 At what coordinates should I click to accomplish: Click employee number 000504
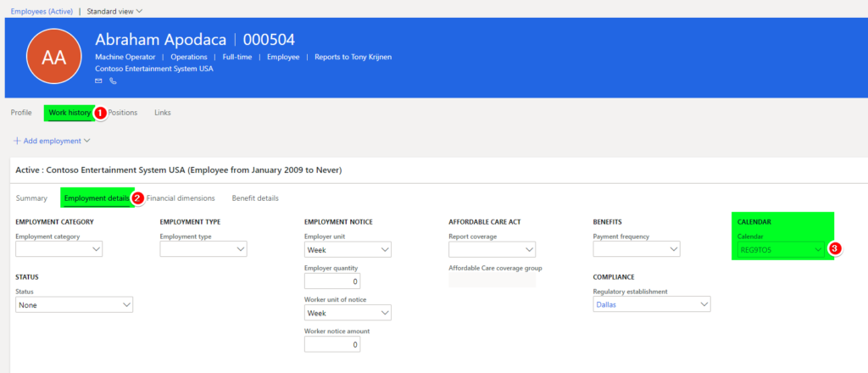(x=269, y=39)
